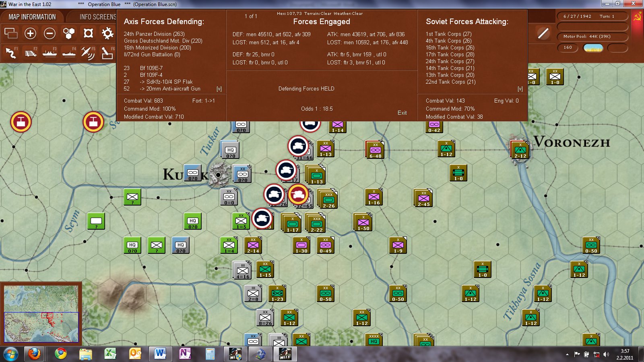The image size is (644, 362).
Task: Open 16th Motorized Division details
Action: point(157,47)
